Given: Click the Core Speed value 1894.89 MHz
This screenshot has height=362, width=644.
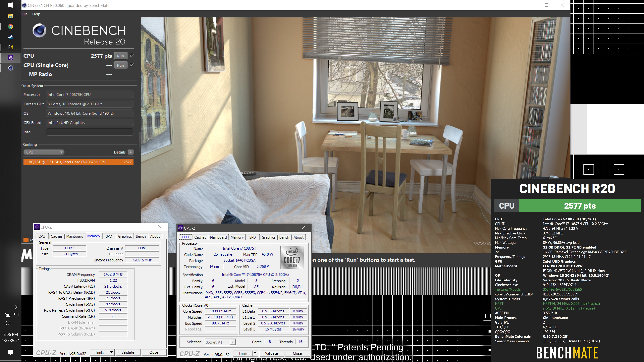Looking at the screenshot, I should pyautogui.click(x=221, y=311).
